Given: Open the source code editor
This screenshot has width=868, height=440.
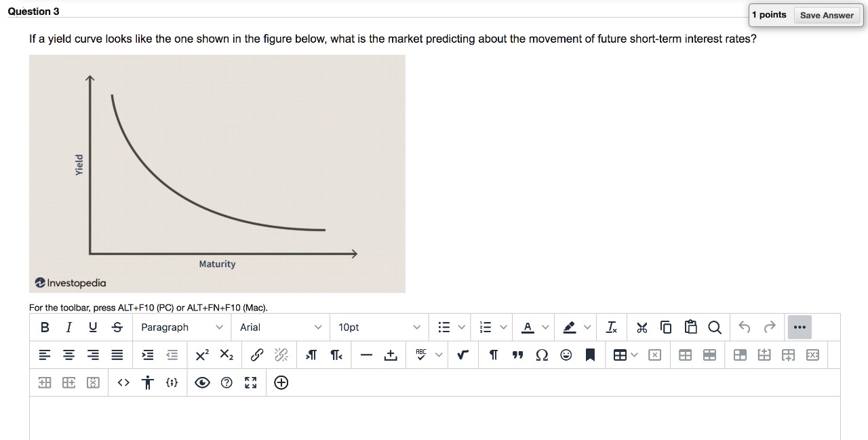Looking at the screenshot, I should click(123, 382).
